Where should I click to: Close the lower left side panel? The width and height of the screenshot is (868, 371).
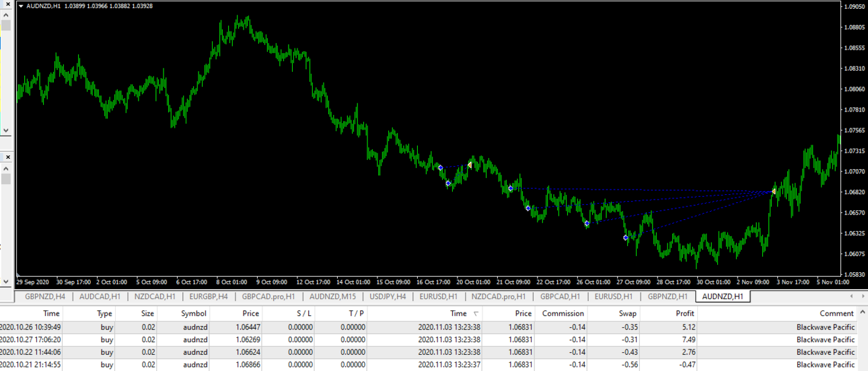[x=7, y=157]
